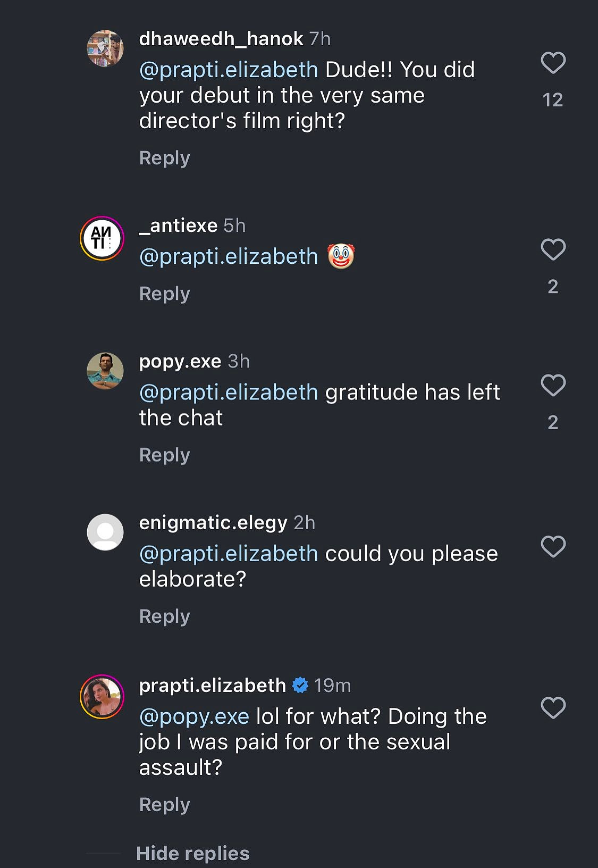The width and height of the screenshot is (598, 868).
Task: Tap the heart on _antiexe's clown comment
Action: click(x=553, y=249)
